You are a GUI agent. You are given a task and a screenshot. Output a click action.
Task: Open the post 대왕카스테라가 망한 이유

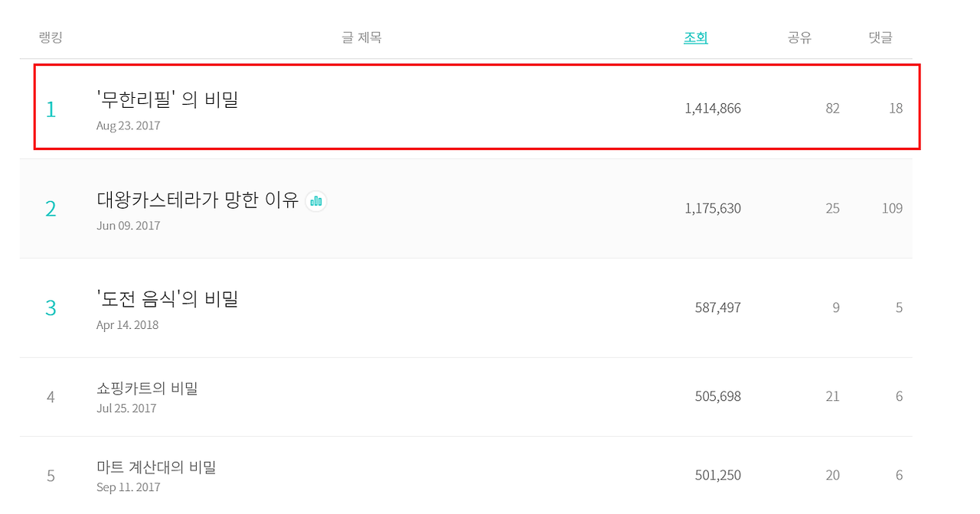[x=198, y=200]
